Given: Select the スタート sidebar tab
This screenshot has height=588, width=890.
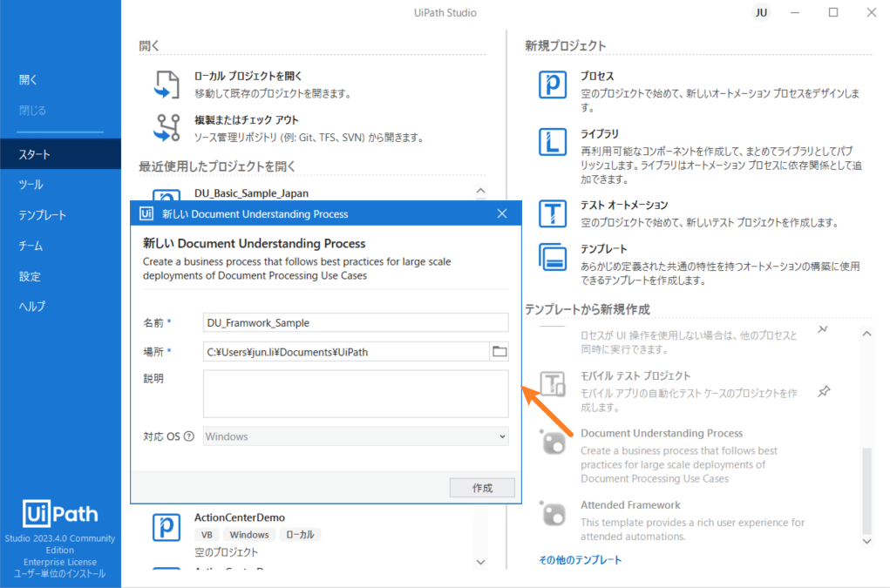Looking at the screenshot, I should click(x=60, y=154).
